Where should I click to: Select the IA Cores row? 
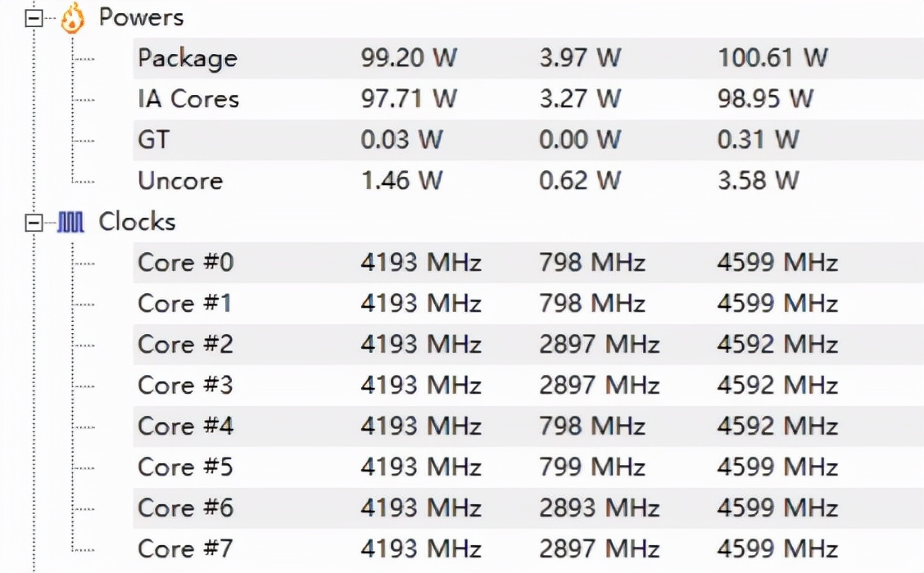click(x=528, y=99)
